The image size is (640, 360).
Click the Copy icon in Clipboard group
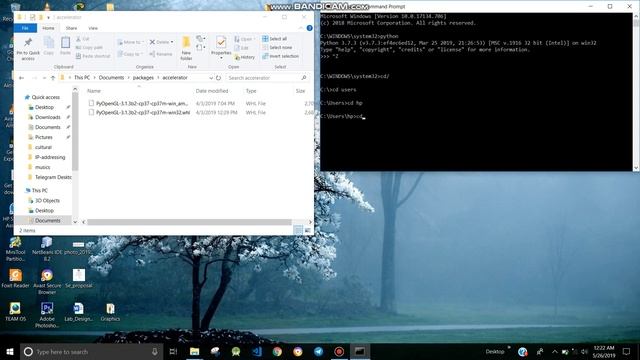49,42
